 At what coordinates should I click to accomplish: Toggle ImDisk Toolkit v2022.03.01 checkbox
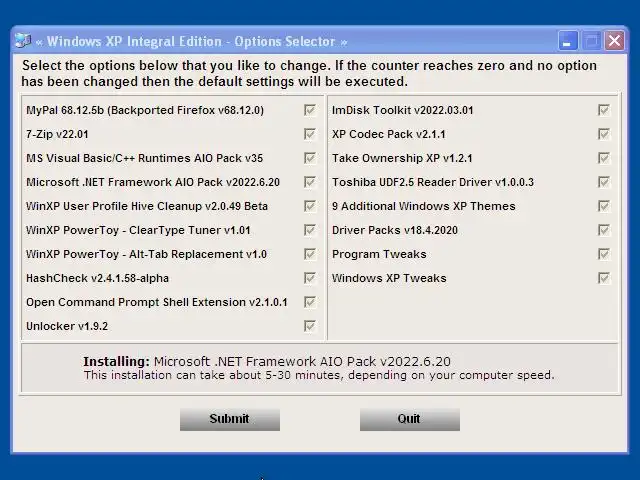(604, 110)
